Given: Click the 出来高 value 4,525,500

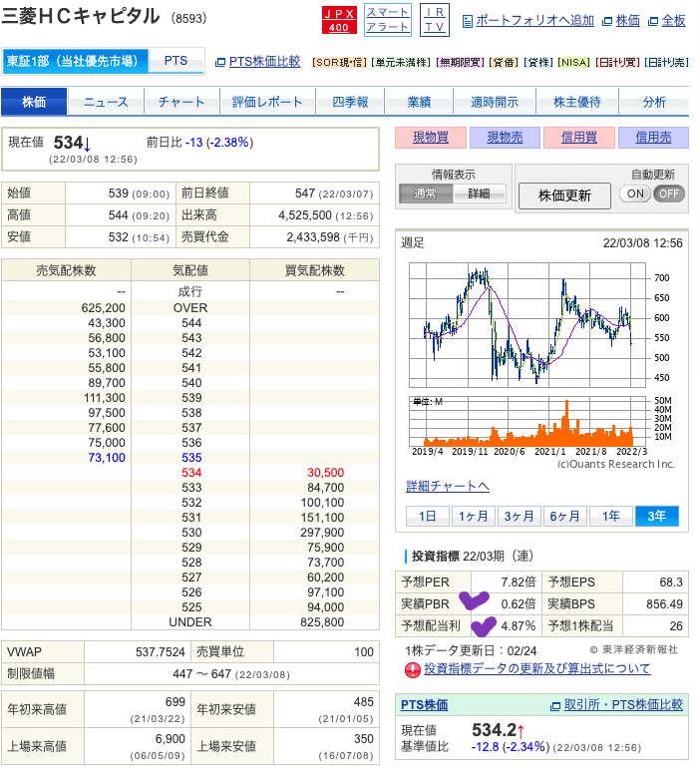Looking at the screenshot, I should click(x=304, y=215).
